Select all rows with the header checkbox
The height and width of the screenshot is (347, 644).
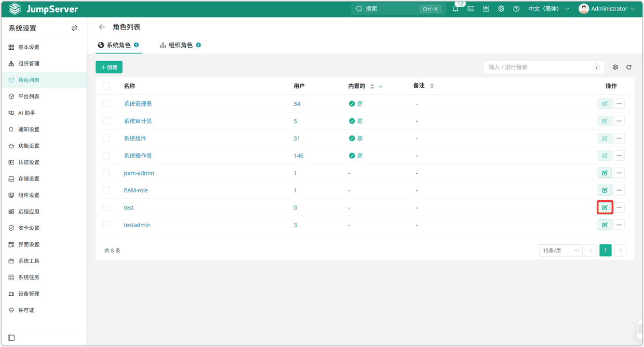(x=106, y=86)
